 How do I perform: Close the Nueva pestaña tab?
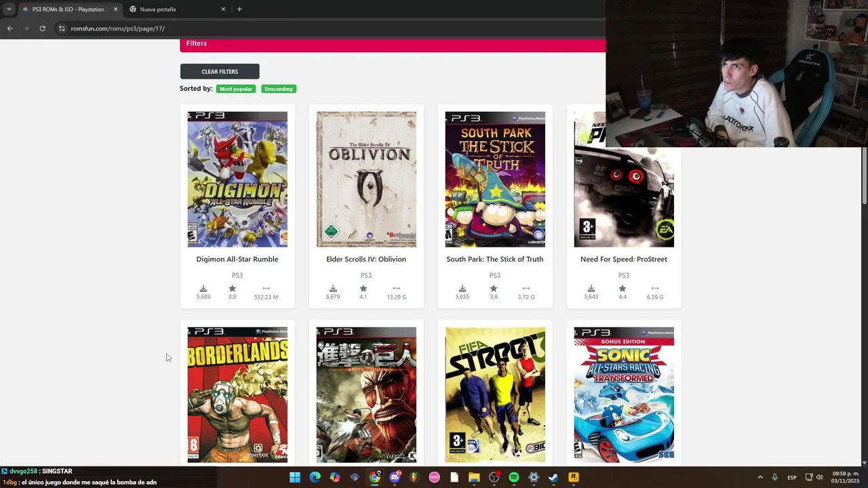(x=223, y=9)
